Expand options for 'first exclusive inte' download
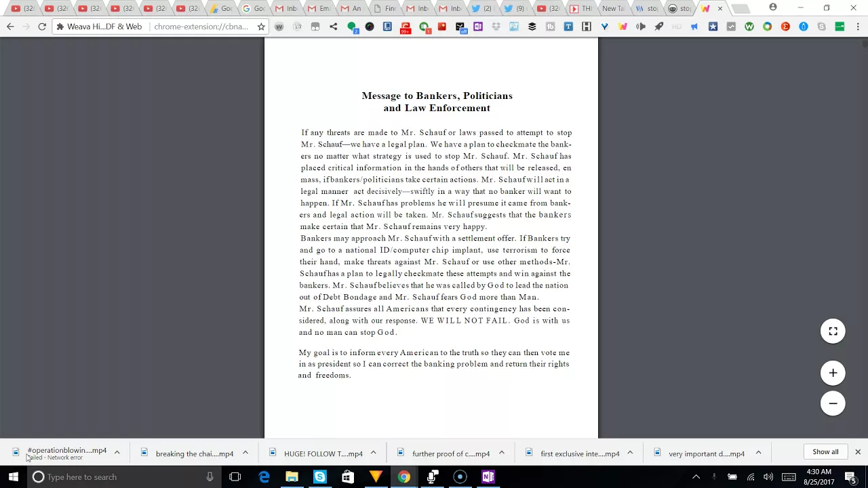This screenshot has width=868, height=488. click(630, 453)
